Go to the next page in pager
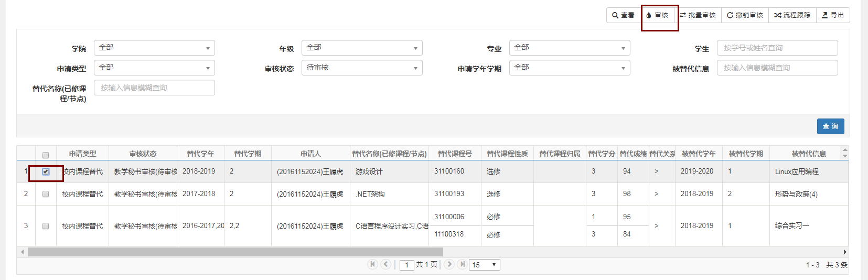The height and width of the screenshot is (280, 868). pos(449,264)
